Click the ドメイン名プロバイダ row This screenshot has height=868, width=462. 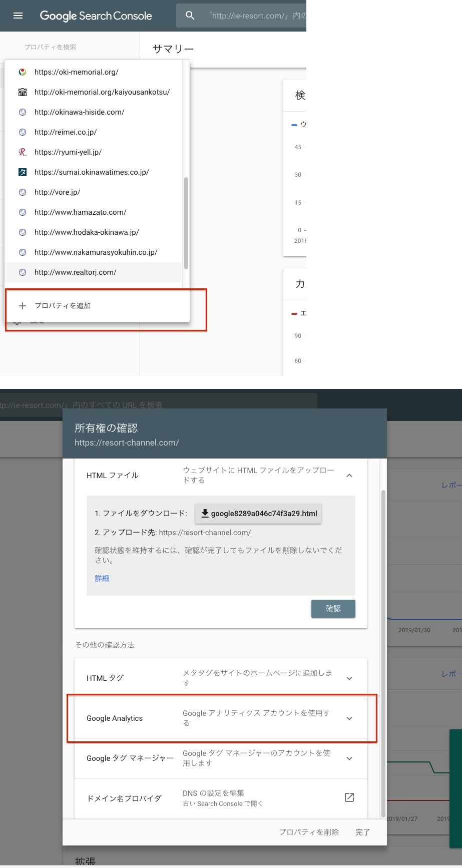221,798
